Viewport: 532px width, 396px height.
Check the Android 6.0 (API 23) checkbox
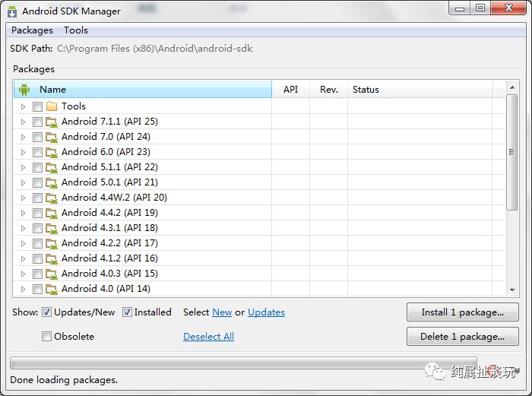click(x=37, y=152)
